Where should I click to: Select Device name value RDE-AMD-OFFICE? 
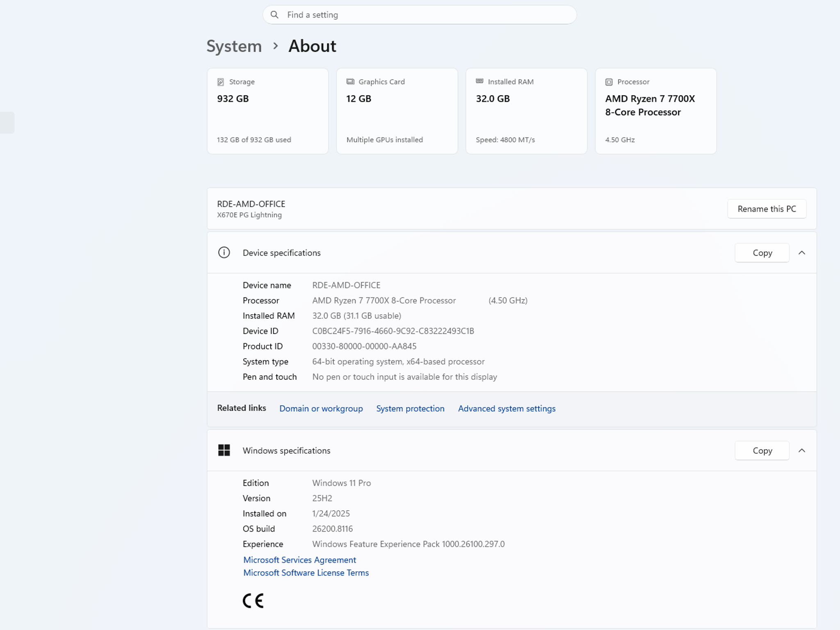[346, 285]
